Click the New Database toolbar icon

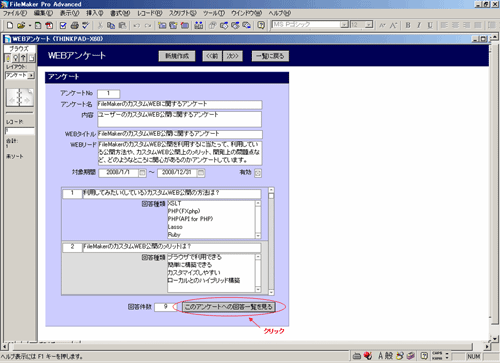[x=10, y=25]
